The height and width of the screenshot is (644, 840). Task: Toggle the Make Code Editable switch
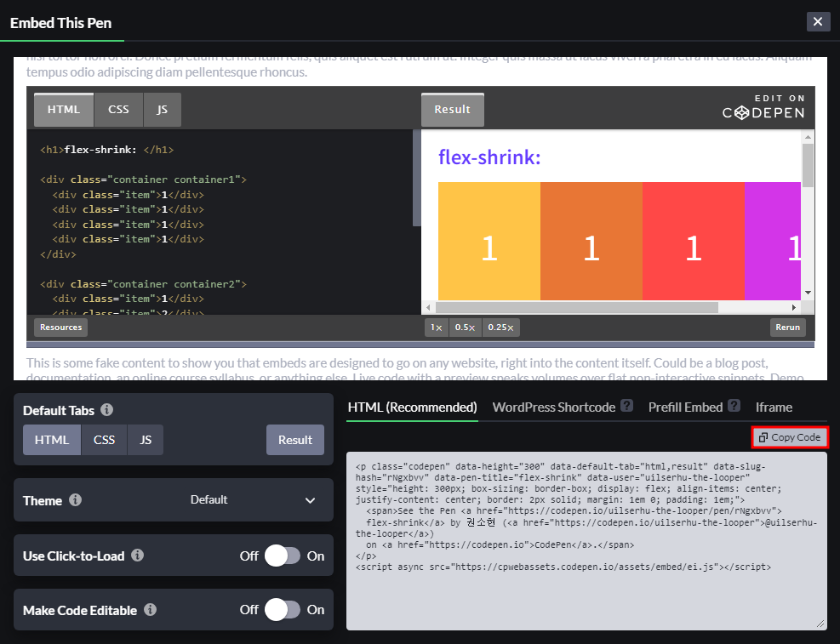[283, 610]
